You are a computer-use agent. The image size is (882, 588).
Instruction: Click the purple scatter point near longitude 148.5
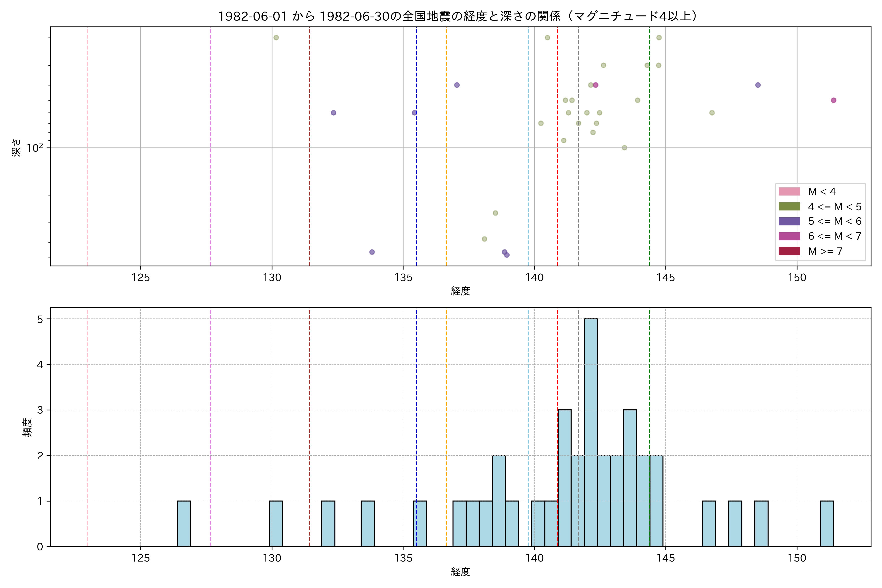click(758, 85)
